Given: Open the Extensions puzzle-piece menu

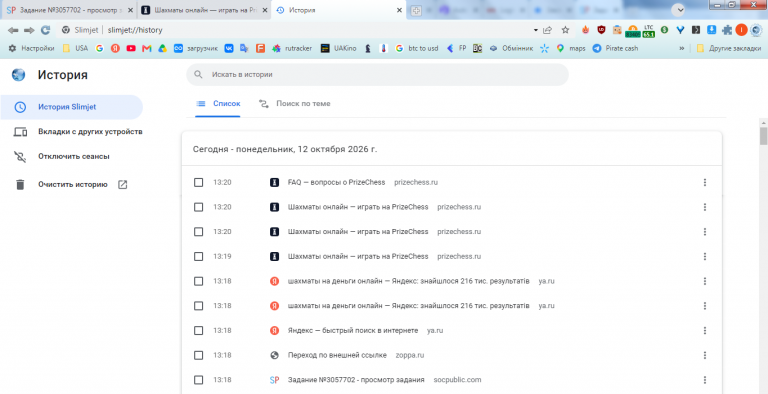Looking at the screenshot, I should point(727,30).
